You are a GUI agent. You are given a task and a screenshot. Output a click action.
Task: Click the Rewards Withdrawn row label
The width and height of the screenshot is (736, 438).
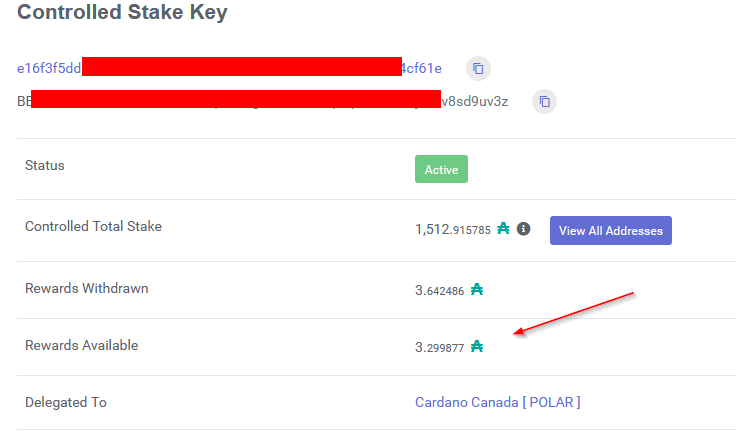point(87,288)
